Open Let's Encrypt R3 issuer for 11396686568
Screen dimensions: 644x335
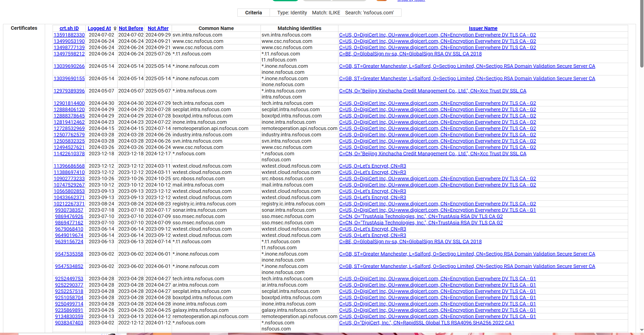[x=372, y=166]
